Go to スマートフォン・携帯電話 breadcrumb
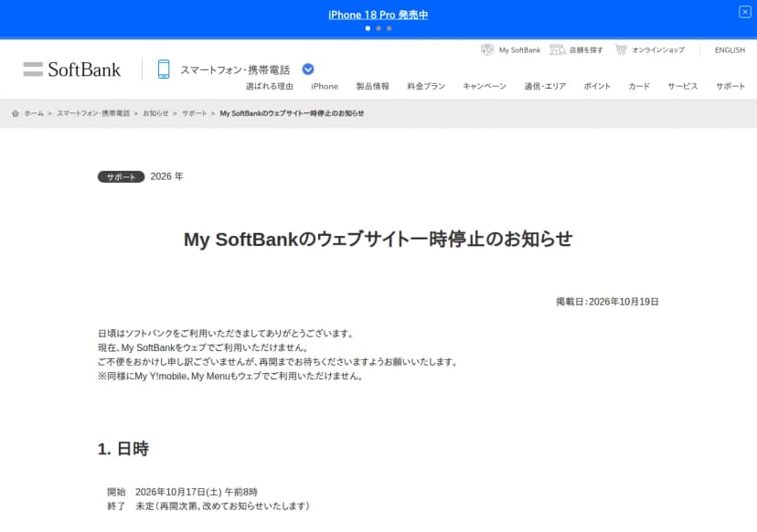This screenshot has height=532, width=757. click(x=93, y=113)
